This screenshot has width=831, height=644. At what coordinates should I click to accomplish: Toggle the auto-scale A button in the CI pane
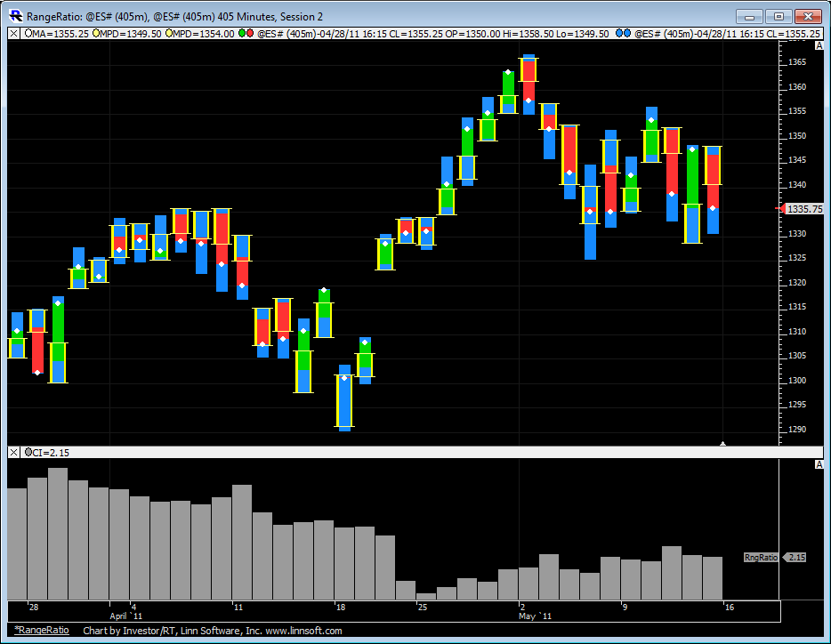819,465
